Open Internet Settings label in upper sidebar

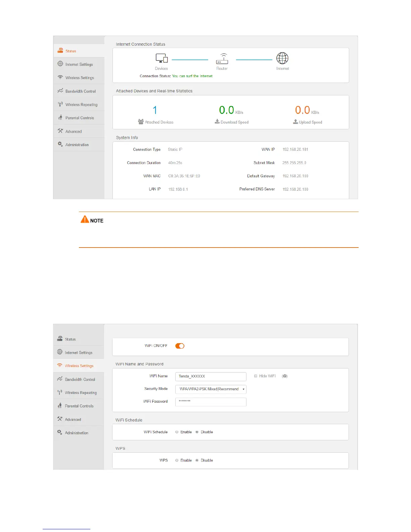(x=79, y=64)
